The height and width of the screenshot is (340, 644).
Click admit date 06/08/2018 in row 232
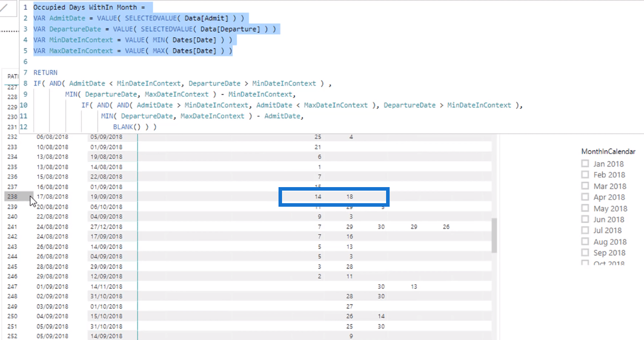coord(52,137)
